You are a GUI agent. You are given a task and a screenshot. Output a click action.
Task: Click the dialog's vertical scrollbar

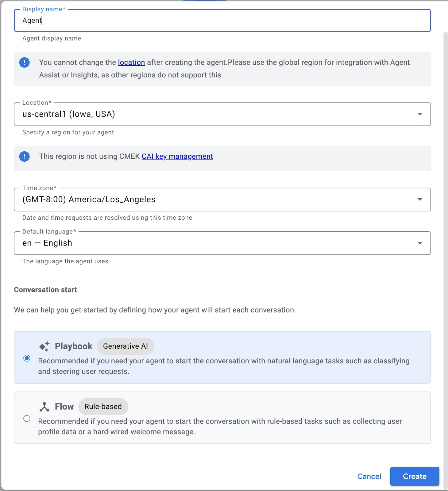click(446, 245)
